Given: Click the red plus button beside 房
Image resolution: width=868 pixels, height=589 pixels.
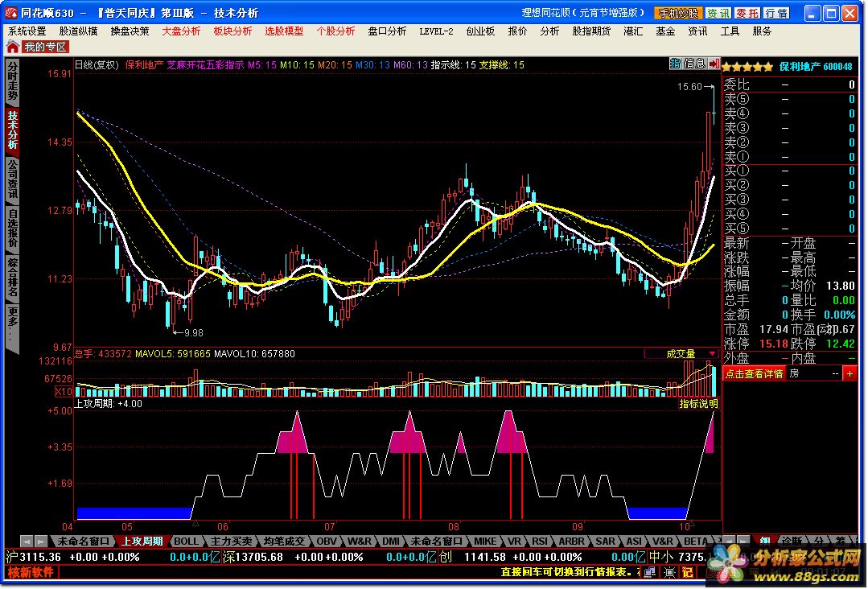Looking at the screenshot, I should pos(849,374).
